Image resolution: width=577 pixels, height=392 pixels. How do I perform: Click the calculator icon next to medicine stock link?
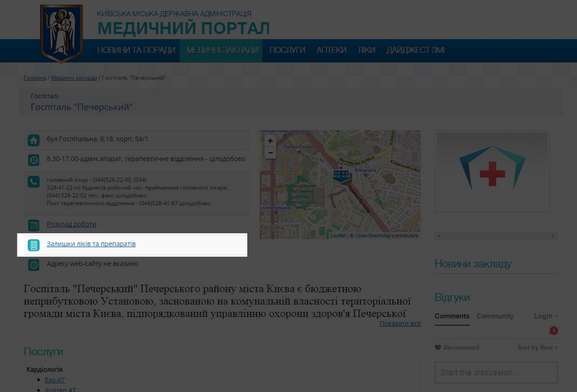click(33, 244)
